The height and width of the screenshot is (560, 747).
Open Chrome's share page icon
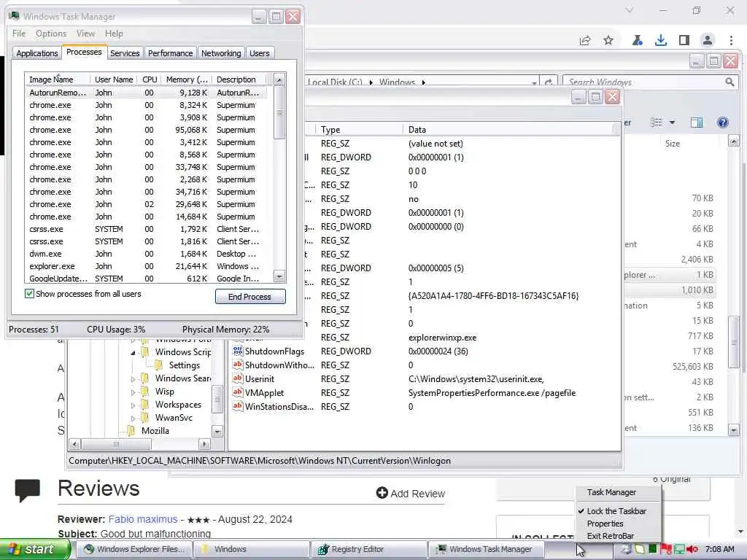pos(585,41)
